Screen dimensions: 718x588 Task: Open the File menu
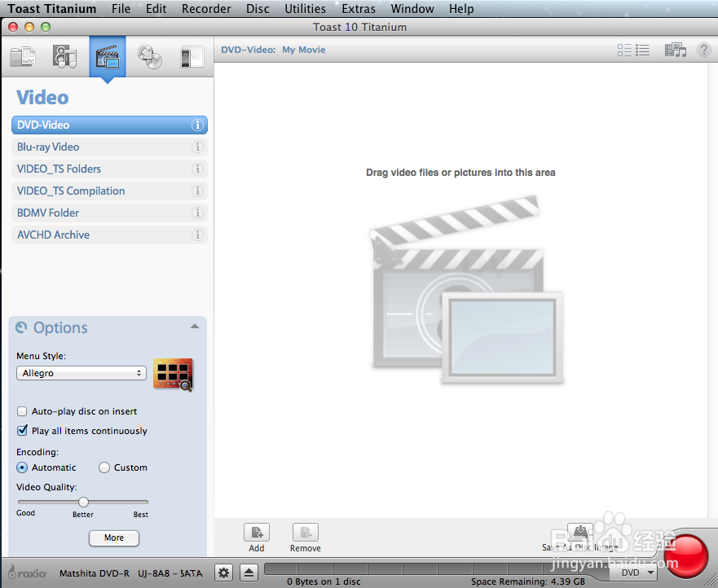coord(121,9)
